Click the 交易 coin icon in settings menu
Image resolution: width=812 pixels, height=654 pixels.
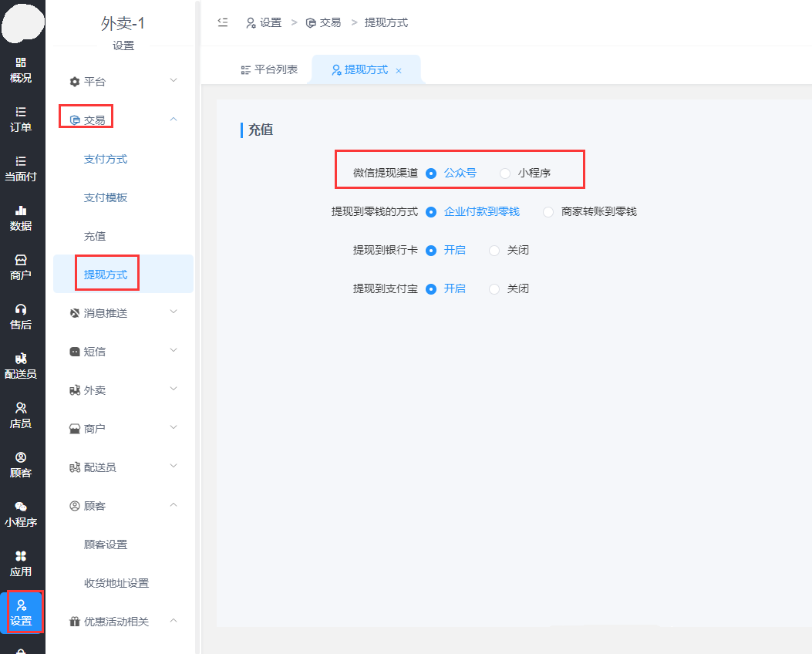[75, 120]
